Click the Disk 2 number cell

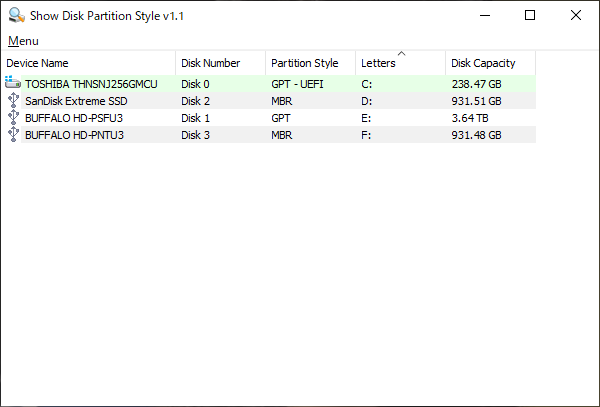coord(196,101)
